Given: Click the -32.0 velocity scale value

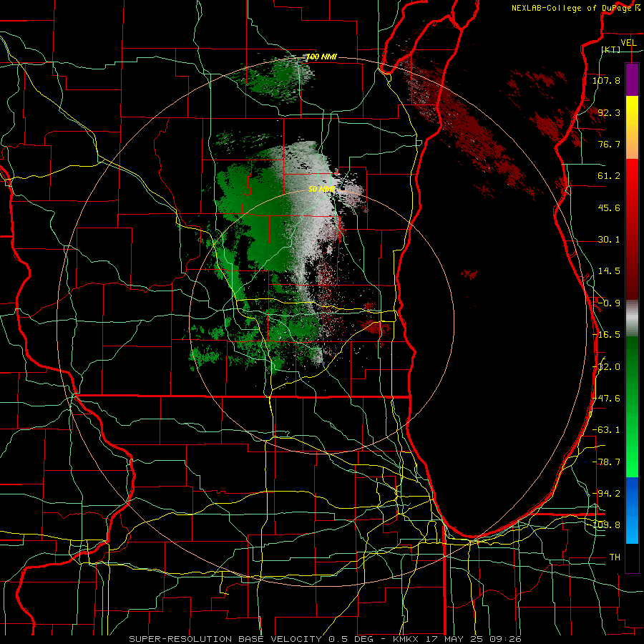Looking at the screenshot, I should (606, 367).
